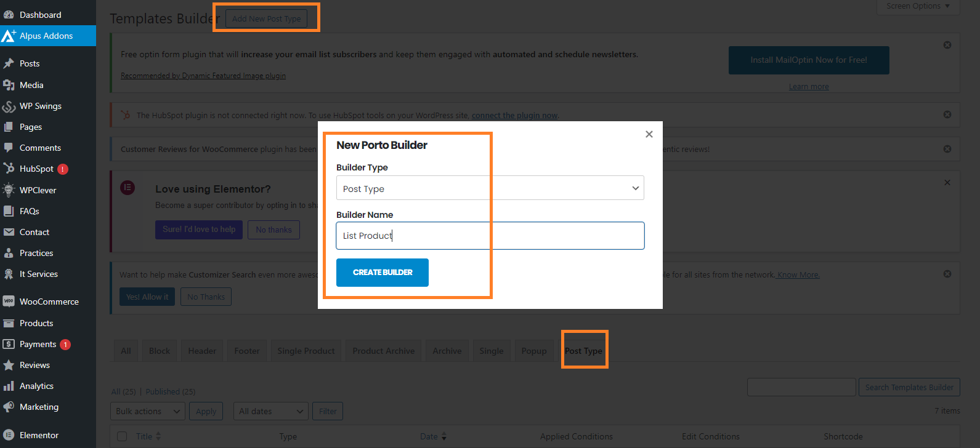Image resolution: width=980 pixels, height=448 pixels.
Task: Click the Elementor logo in notice
Action: pyautogui.click(x=128, y=188)
